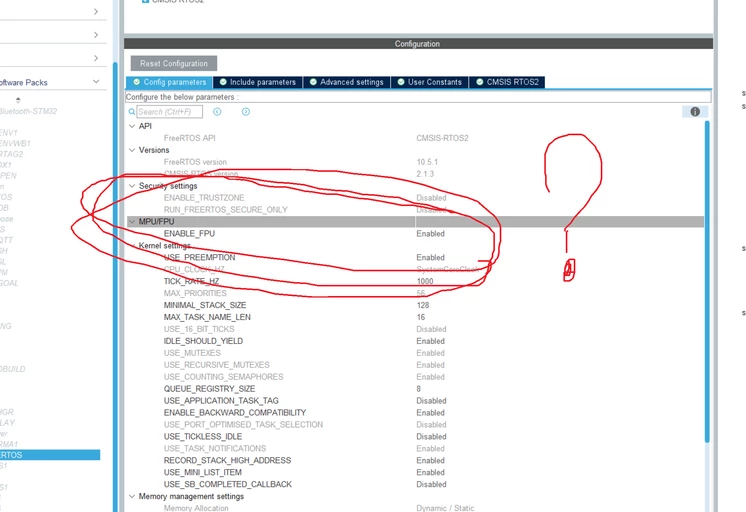The image size is (746, 512).
Task: Change USE_APPLICATION_TASK_TAG Disabled value
Action: (x=431, y=401)
